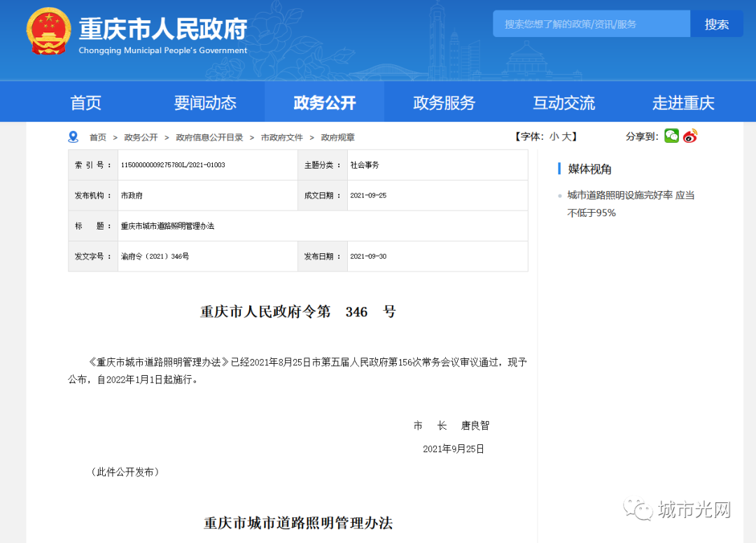Open the 首页 navigation tab
Viewport: 756px width, 543px height.
click(x=86, y=103)
